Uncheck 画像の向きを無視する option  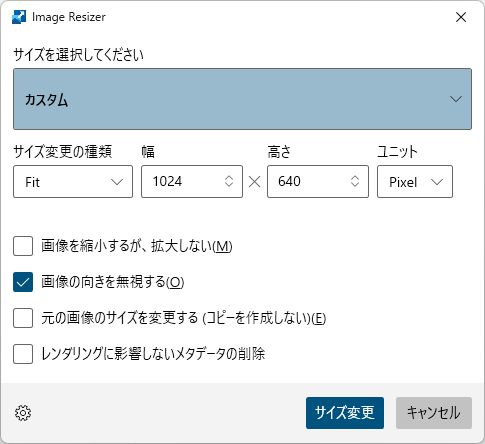pos(23,282)
